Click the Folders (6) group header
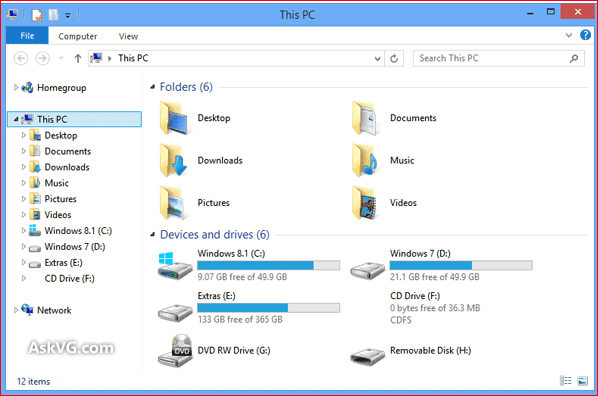The height and width of the screenshot is (396, 598). pos(186,87)
